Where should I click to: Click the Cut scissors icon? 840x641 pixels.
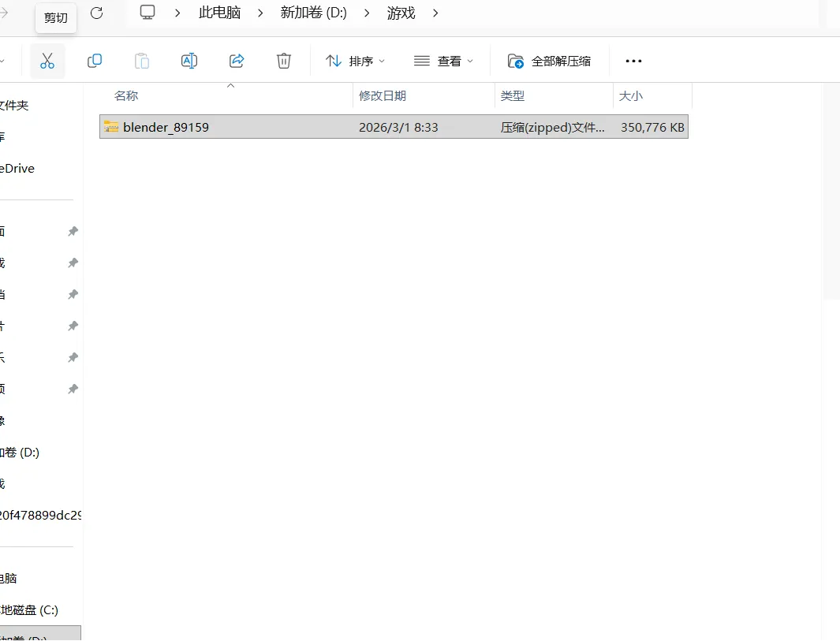(x=47, y=61)
